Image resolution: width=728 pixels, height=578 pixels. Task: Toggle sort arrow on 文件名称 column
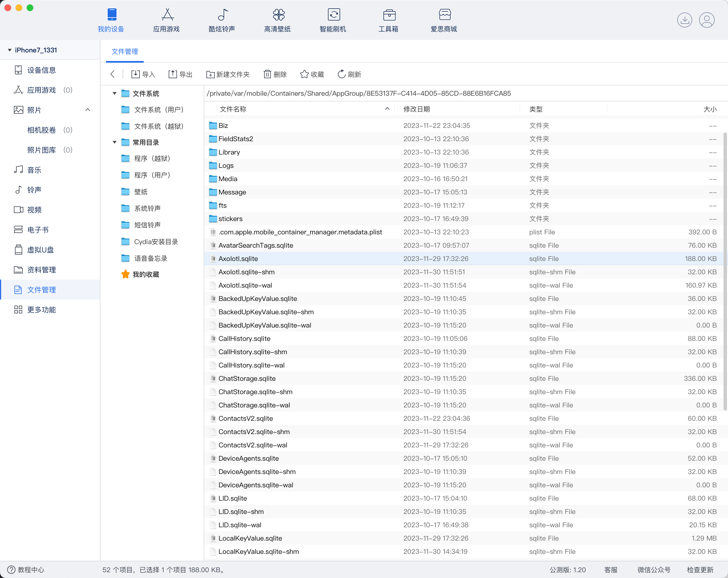387,109
